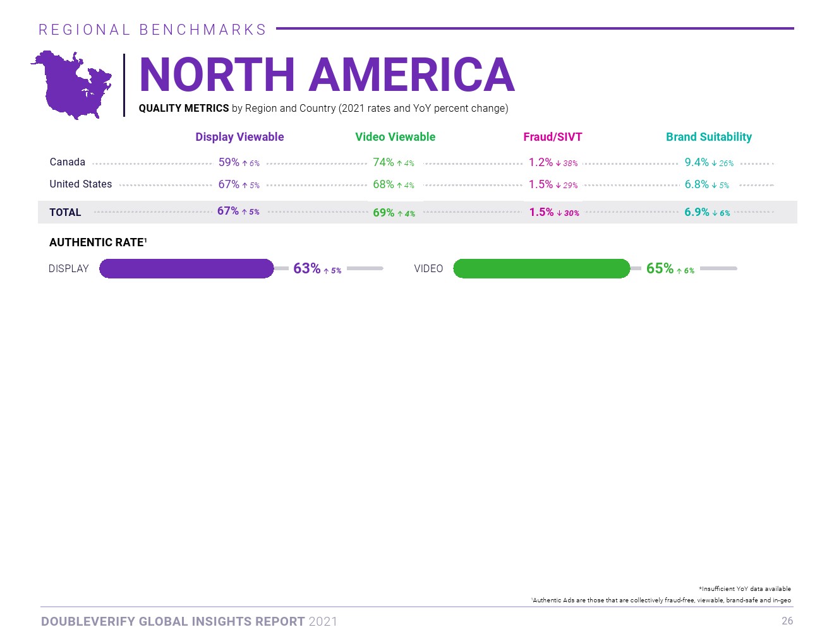Viewport: 834px width, 644px height.
Task: Click the purple Display authentic rate bar
Action: tap(186, 268)
